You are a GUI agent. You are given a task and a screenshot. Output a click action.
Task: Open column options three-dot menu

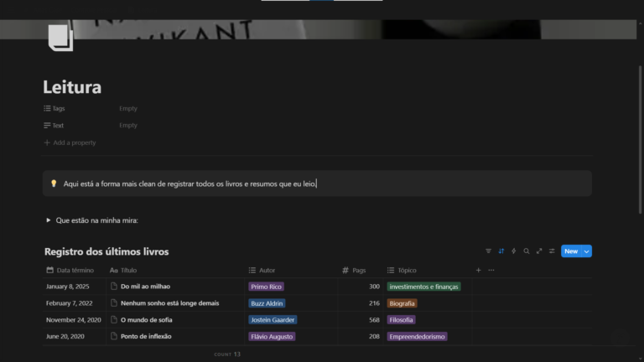pyautogui.click(x=491, y=270)
